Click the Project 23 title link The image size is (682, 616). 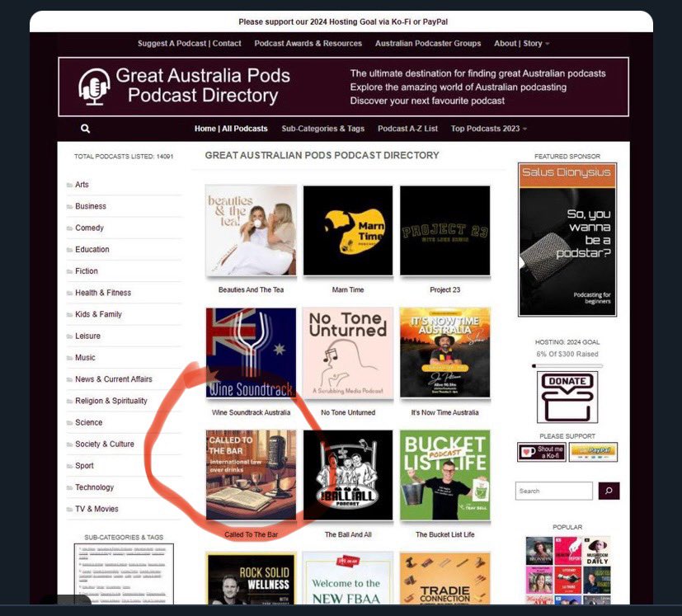coord(445,289)
